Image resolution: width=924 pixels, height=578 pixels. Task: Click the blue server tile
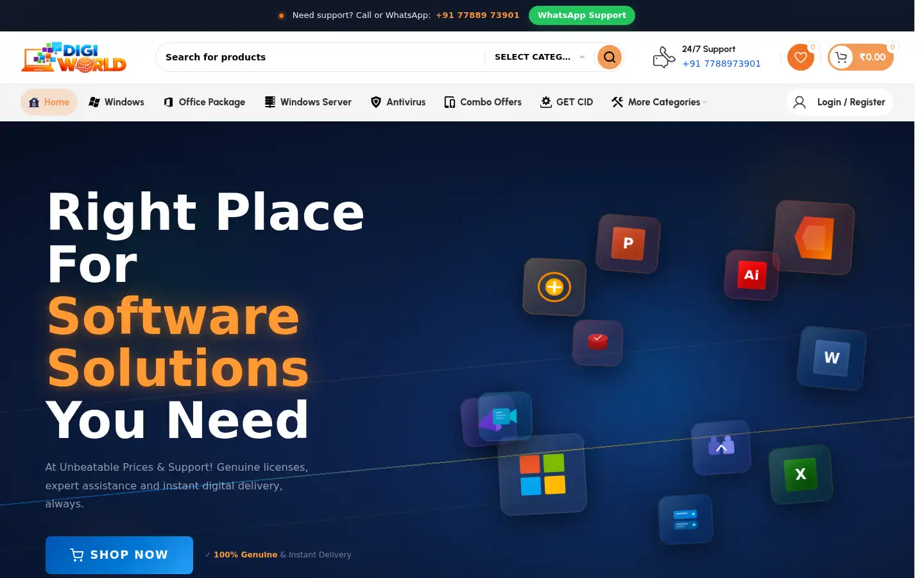(x=685, y=519)
